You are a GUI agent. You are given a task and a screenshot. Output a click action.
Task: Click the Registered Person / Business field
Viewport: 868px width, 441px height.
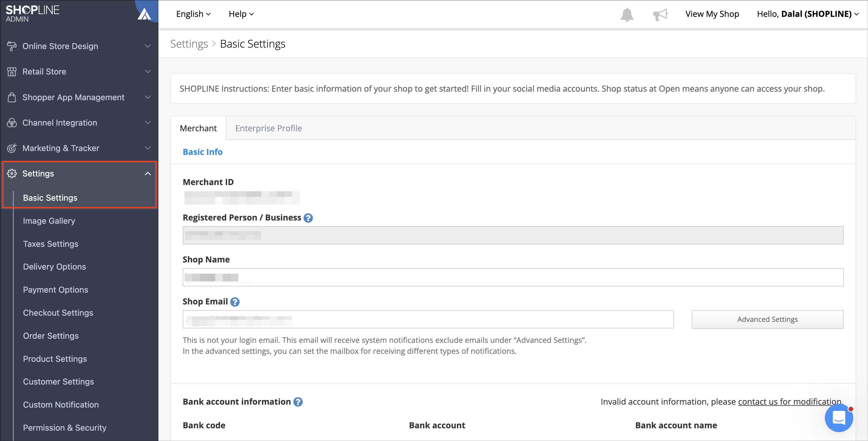pyautogui.click(x=513, y=236)
